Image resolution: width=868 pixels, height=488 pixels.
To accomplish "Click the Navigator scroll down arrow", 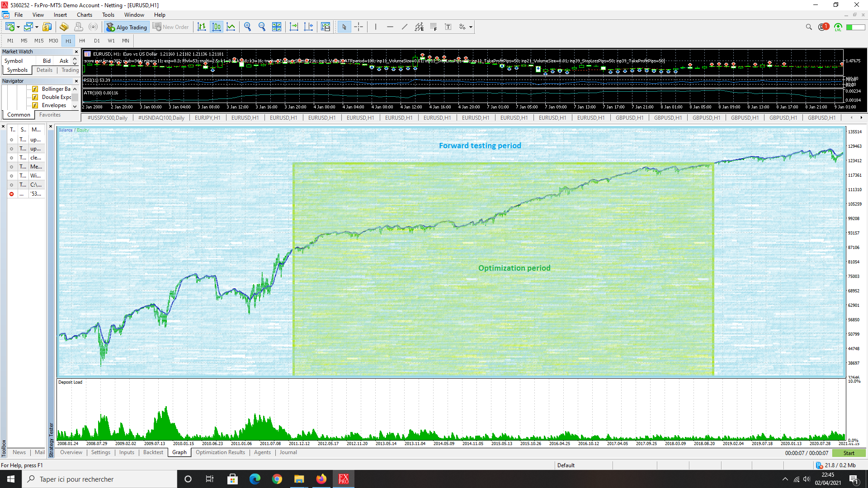I will (x=75, y=106).
